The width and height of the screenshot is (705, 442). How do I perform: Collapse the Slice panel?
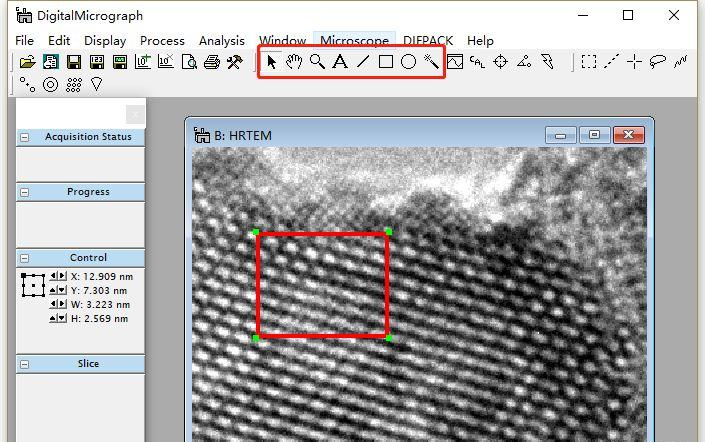(24, 364)
